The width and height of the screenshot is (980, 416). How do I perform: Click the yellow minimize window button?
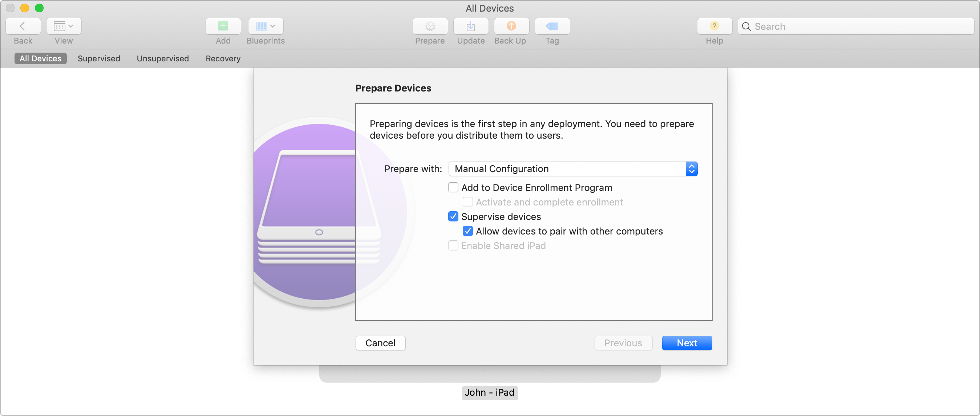(25, 8)
